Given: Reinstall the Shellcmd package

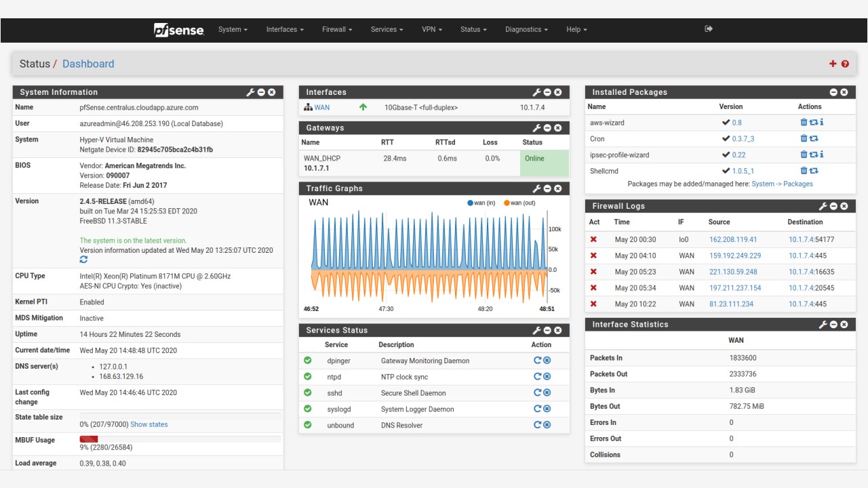Looking at the screenshot, I should [814, 171].
